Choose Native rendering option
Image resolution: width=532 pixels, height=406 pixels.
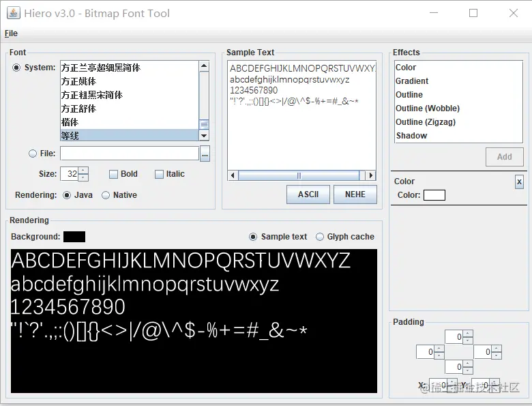pyautogui.click(x=106, y=195)
